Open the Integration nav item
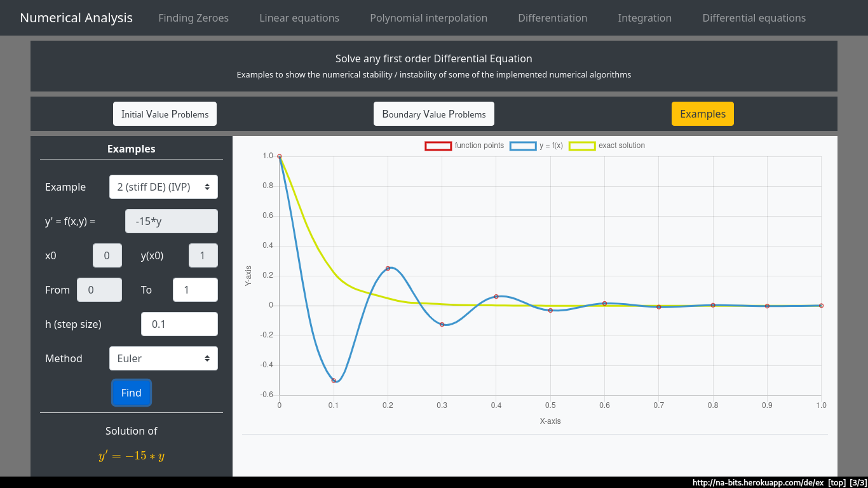 [644, 18]
